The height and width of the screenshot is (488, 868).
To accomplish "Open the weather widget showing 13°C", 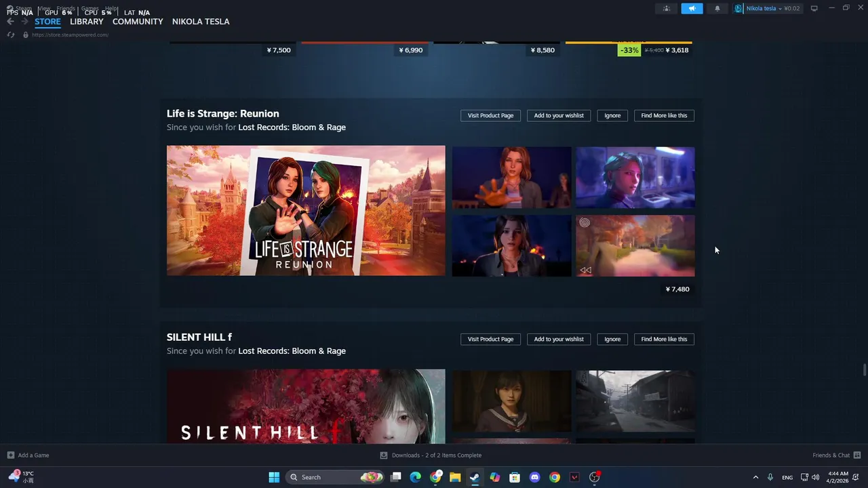I will [21, 477].
